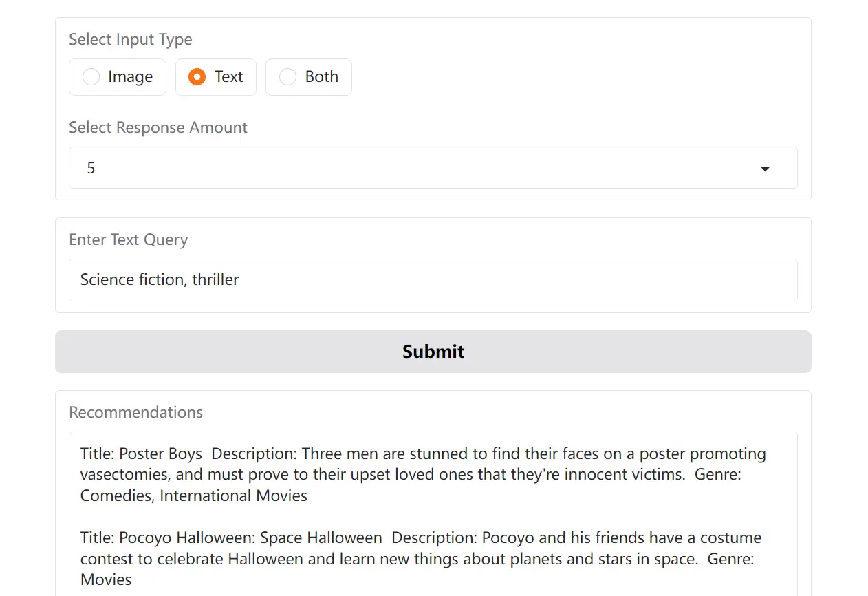Click the Both option's circle indicator

click(x=287, y=77)
